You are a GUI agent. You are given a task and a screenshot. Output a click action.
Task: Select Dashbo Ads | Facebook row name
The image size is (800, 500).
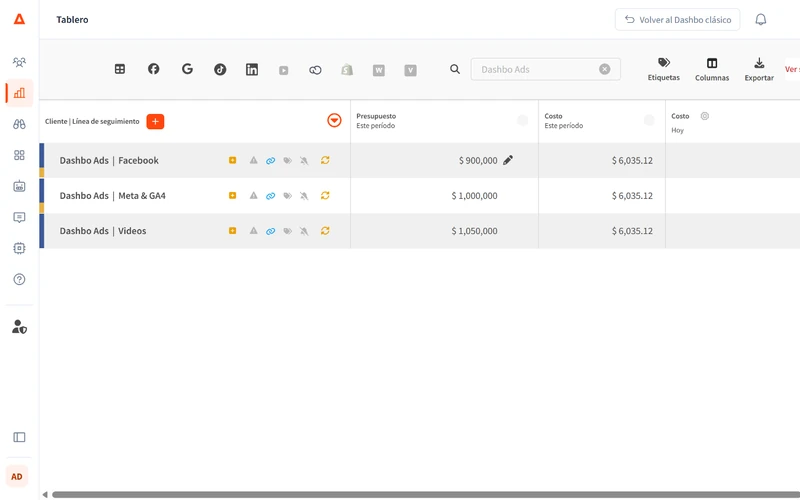pos(109,160)
